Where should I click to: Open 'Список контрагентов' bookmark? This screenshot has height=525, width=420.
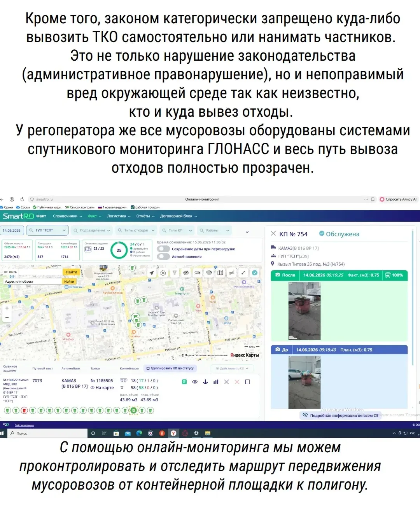point(80,207)
